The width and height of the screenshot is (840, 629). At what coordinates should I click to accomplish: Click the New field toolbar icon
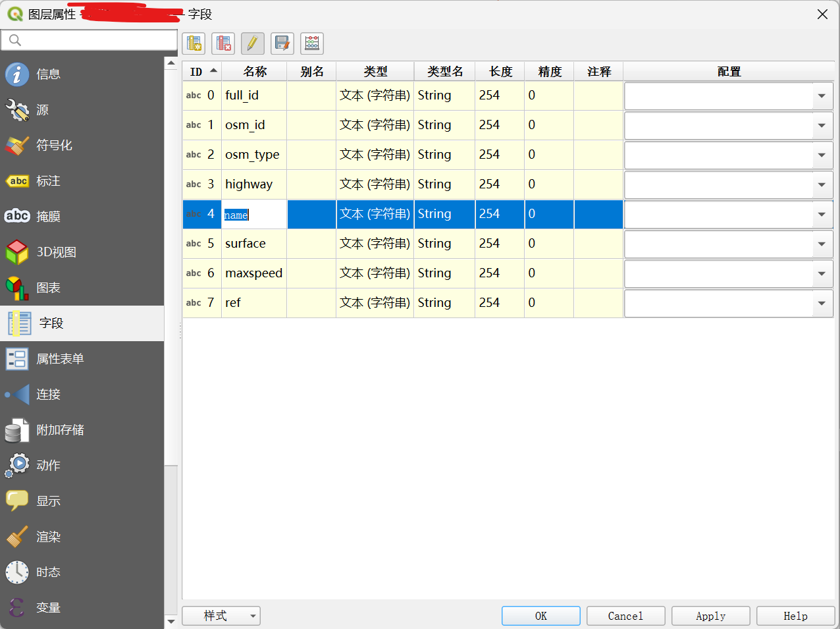point(194,43)
